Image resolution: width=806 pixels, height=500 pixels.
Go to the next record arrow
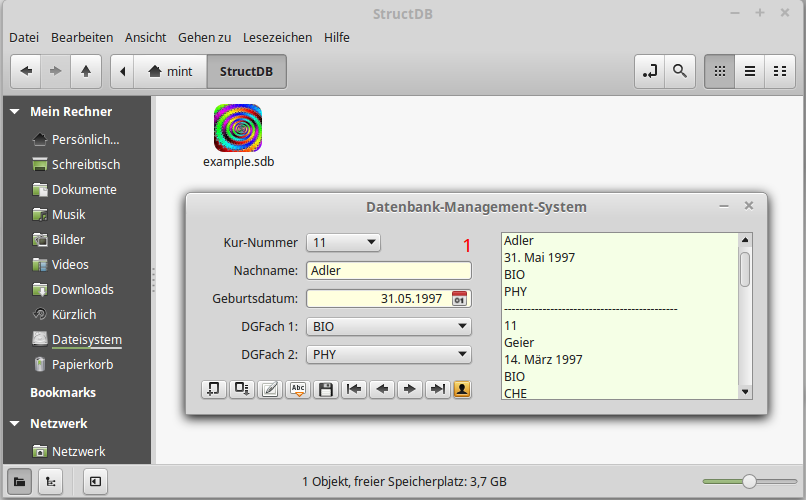pos(409,390)
